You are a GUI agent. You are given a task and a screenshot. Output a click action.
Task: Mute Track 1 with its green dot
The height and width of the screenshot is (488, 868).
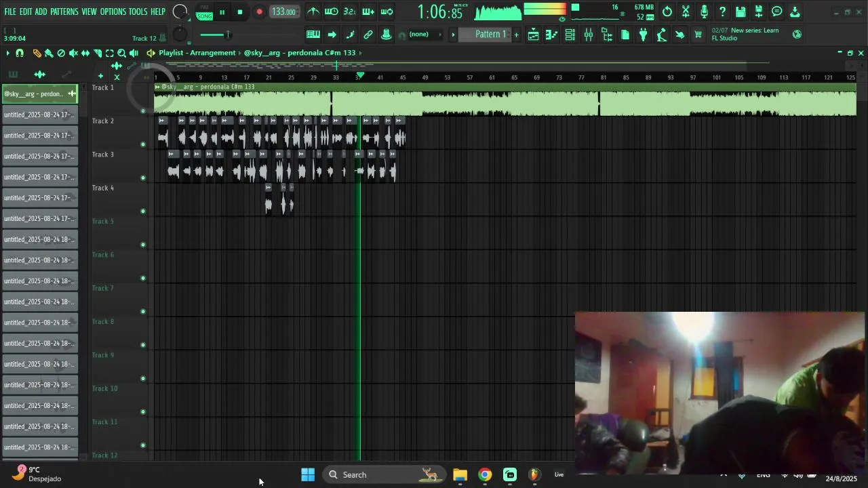click(142, 111)
